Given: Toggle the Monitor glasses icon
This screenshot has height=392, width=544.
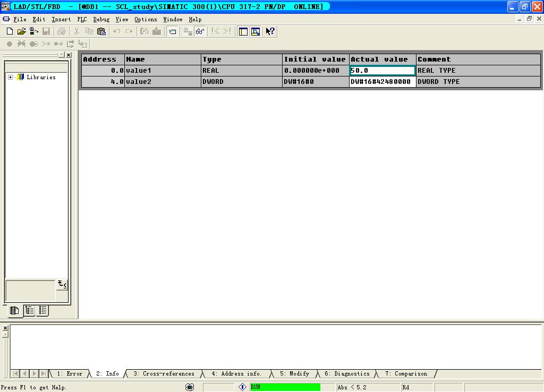Looking at the screenshot, I should coord(200,31).
